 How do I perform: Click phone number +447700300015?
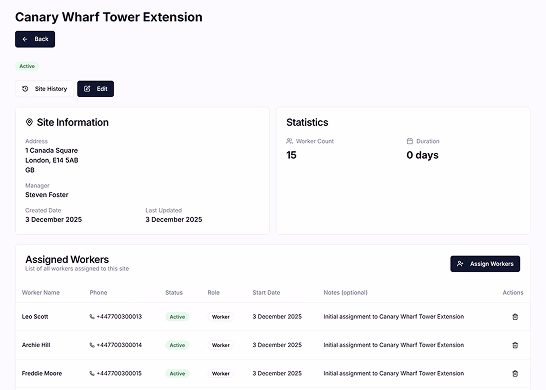click(119, 373)
